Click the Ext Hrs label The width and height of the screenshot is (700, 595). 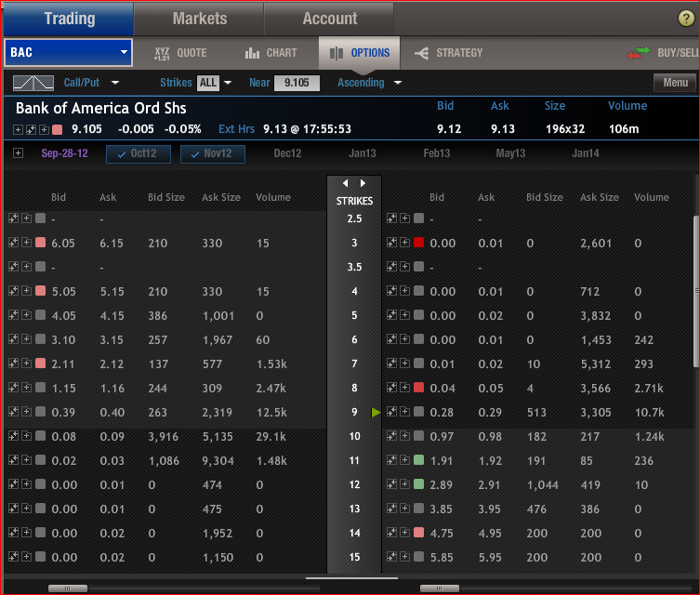pos(237,129)
